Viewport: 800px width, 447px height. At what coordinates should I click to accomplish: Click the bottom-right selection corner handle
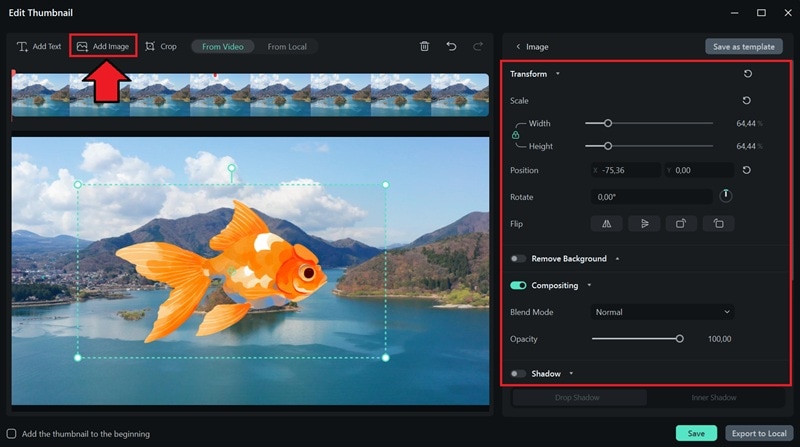click(386, 358)
